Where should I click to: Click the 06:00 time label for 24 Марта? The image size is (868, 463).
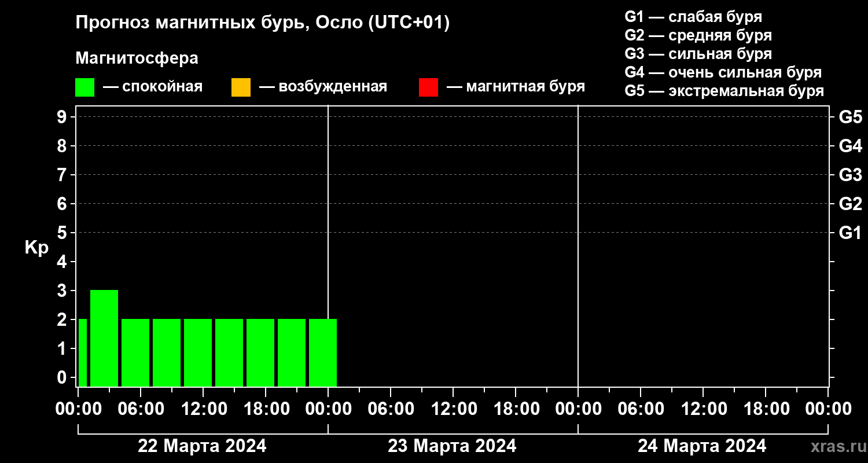tap(641, 409)
